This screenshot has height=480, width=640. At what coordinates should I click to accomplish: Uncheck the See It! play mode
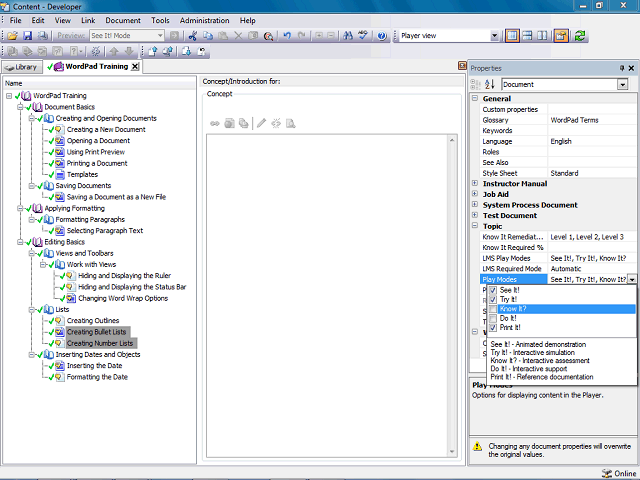point(493,290)
